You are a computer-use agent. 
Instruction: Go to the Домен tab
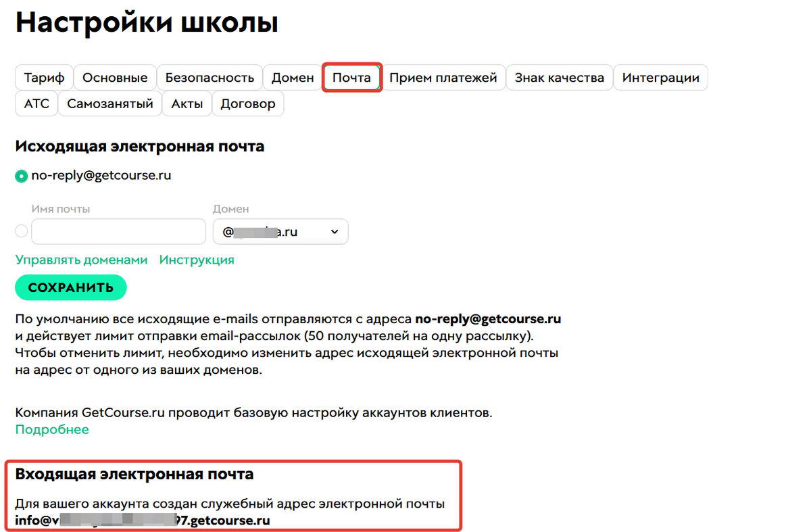click(293, 78)
